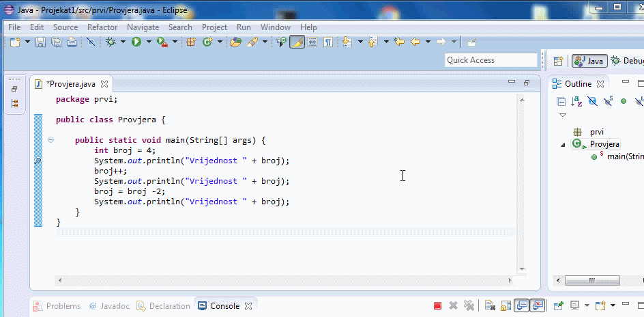Toggle alphabetical Sort in Outline view
644x317 pixels.
coord(576,102)
